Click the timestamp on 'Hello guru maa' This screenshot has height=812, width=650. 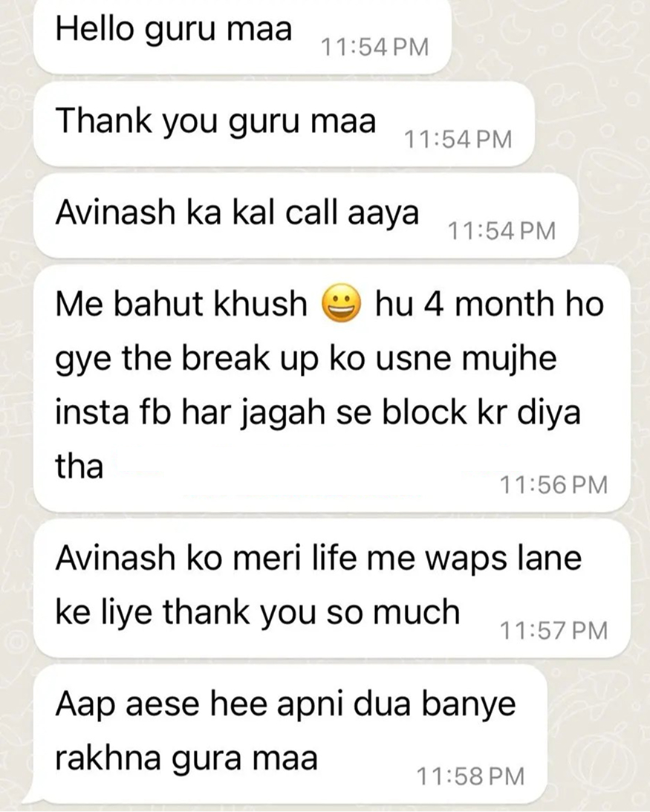[x=375, y=47]
